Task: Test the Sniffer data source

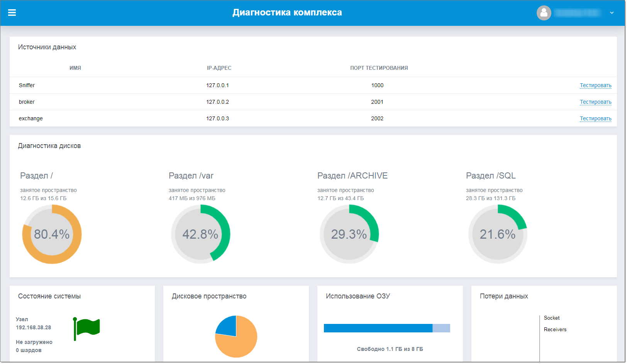Action: (595, 85)
